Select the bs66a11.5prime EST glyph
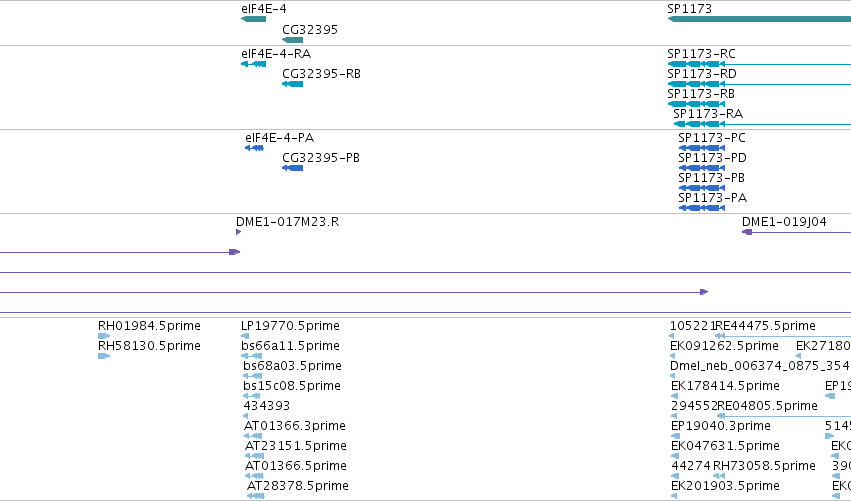 tap(252, 356)
